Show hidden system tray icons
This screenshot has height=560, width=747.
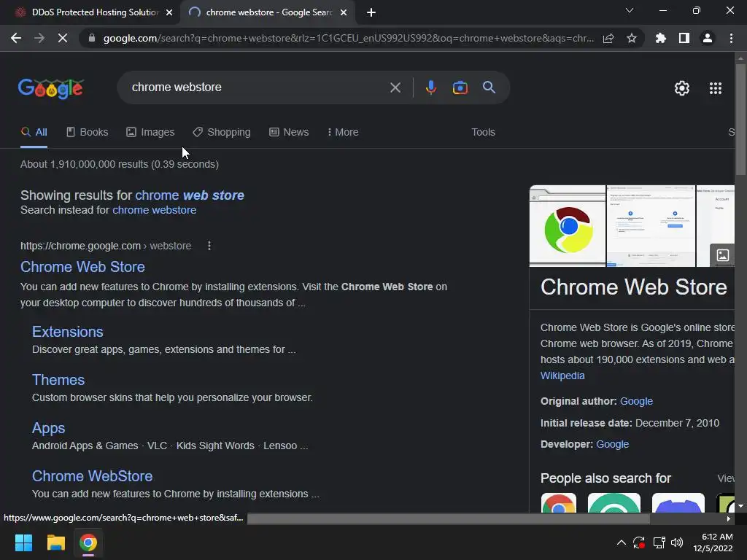pyautogui.click(x=622, y=542)
